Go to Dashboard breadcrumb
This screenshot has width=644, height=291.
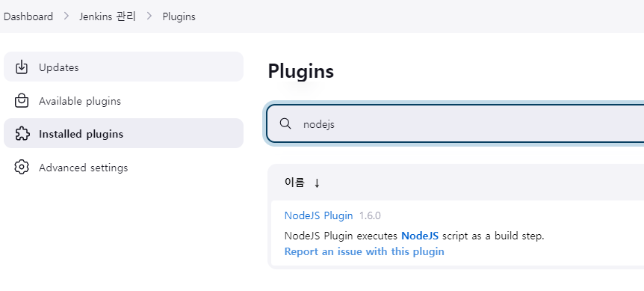(x=28, y=16)
